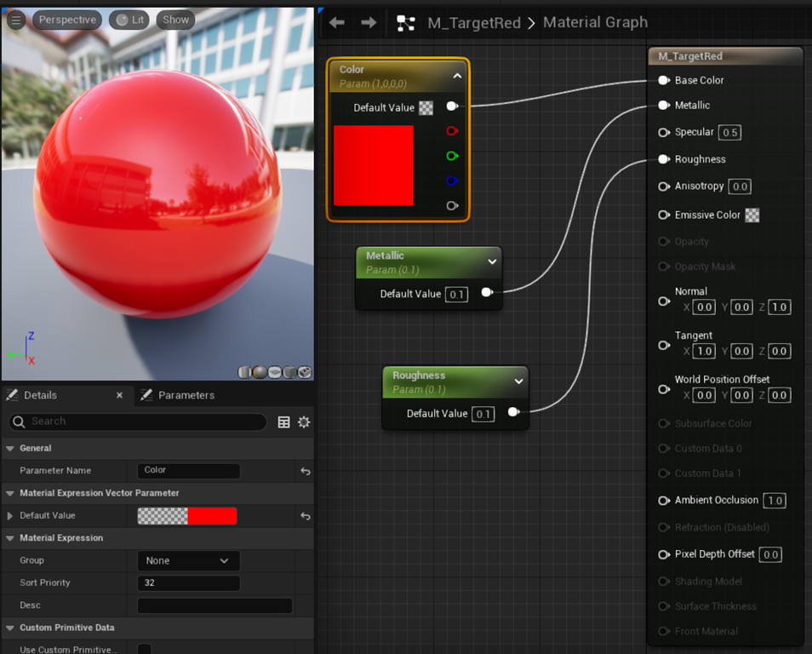Click the Material Graph breadcrumb
Image resolution: width=812 pixels, height=654 pixels.
595,22
